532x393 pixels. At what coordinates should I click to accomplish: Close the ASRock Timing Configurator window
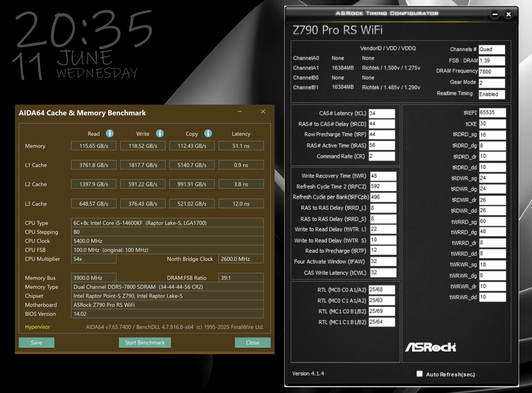click(509, 14)
